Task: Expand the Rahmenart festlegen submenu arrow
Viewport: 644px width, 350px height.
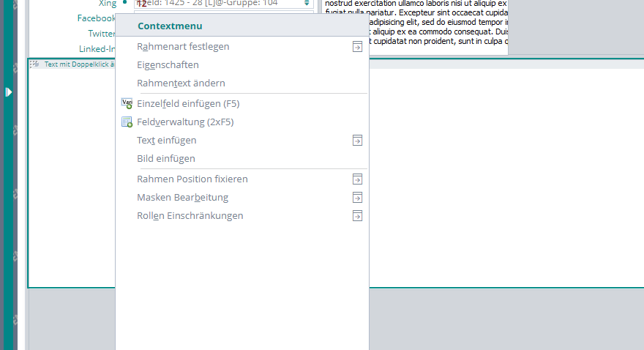Action: pyautogui.click(x=357, y=47)
